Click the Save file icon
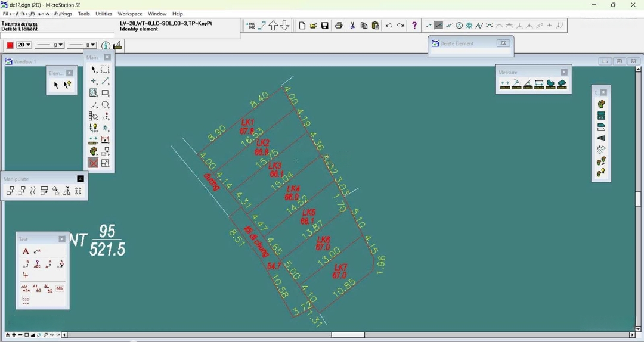 [325, 26]
